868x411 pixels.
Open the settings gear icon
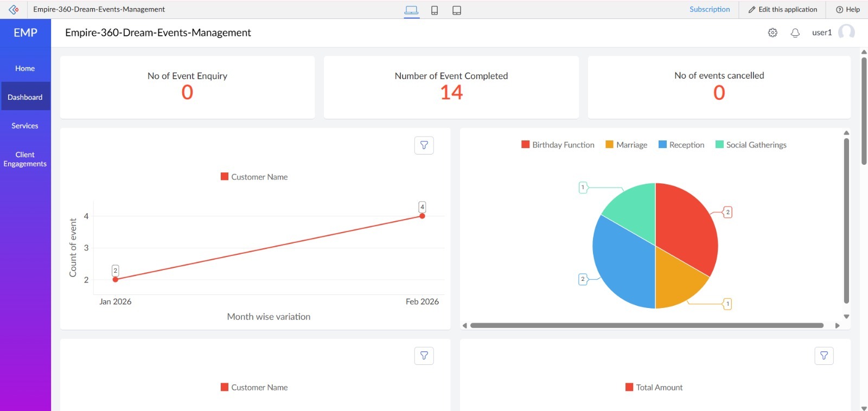(773, 33)
